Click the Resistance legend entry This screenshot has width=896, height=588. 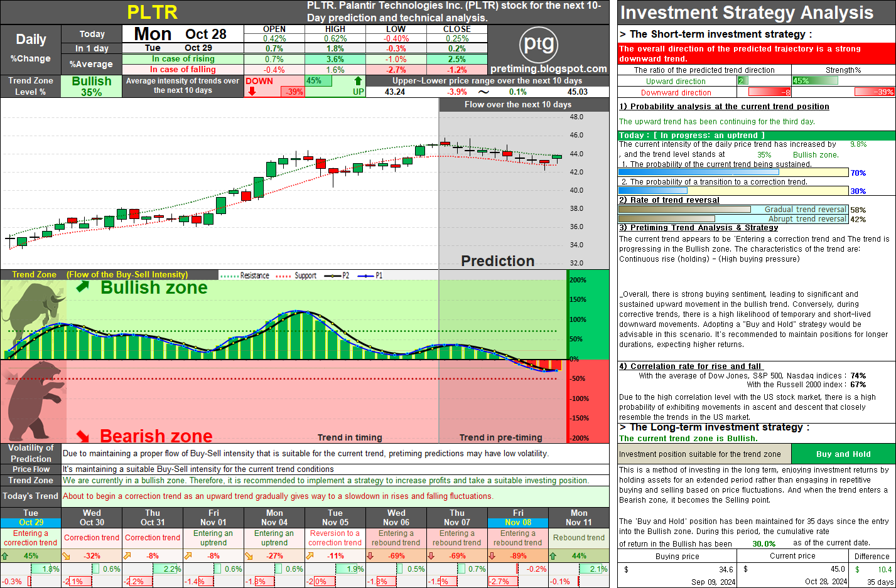tap(246, 275)
